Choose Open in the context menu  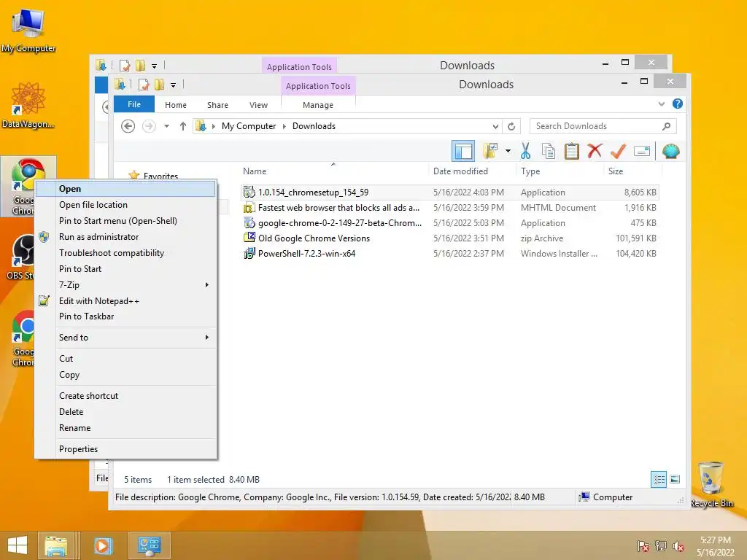tap(125, 189)
